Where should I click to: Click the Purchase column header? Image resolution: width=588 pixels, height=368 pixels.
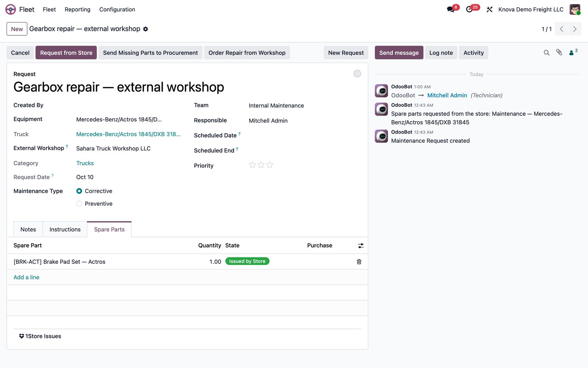[319, 245]
